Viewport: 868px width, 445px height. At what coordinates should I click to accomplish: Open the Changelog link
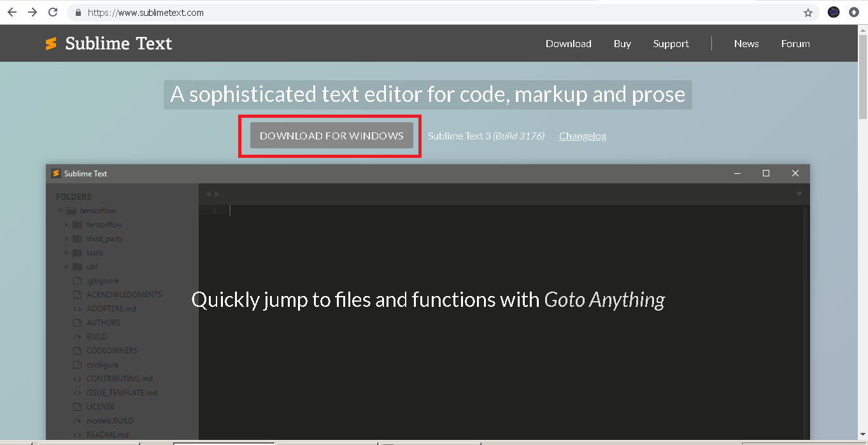tap(582, 136)
